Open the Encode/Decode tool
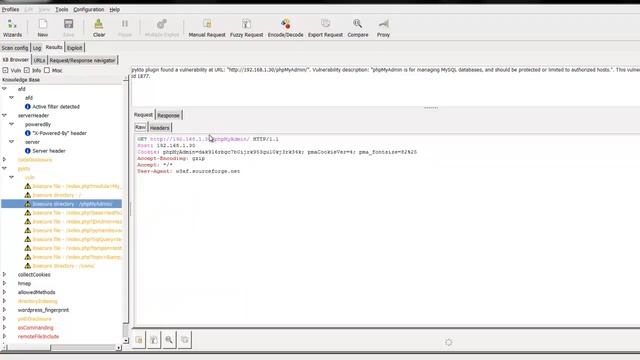 click(x=285, y=28)
